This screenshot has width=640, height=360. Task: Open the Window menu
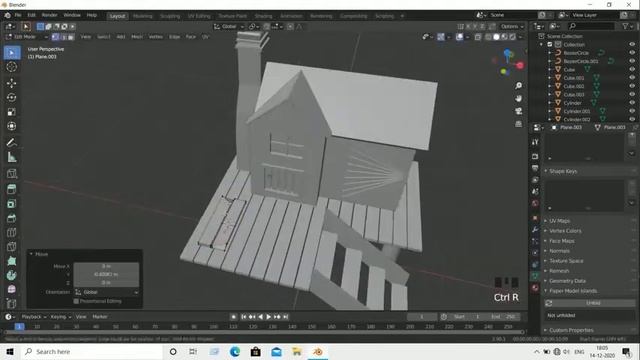(72, 15)
